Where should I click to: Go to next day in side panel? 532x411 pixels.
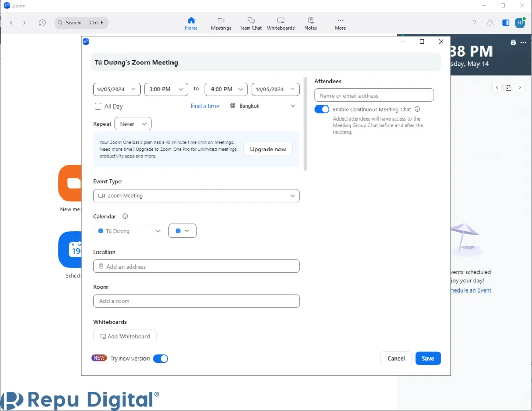[x=520, y=88]
